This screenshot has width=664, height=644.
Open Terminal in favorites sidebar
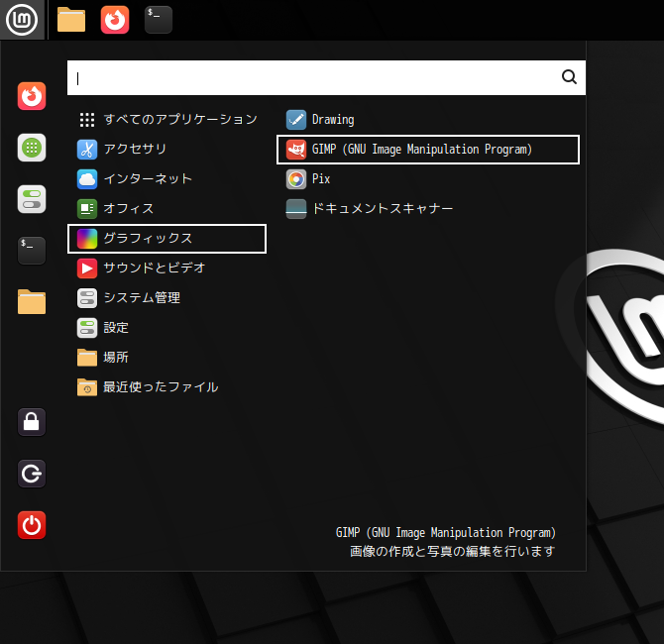(x=32, y=251)
